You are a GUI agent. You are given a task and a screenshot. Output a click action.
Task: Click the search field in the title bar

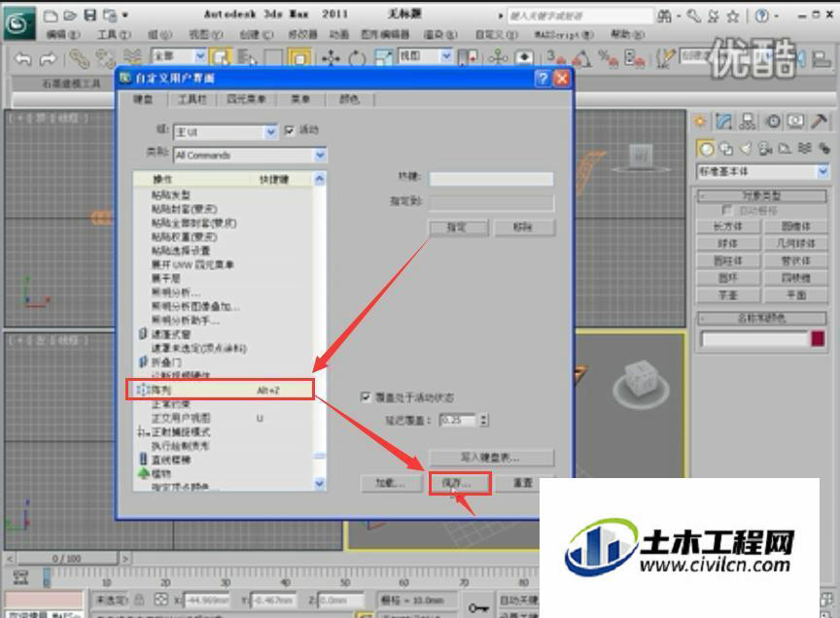pos(580,16)
